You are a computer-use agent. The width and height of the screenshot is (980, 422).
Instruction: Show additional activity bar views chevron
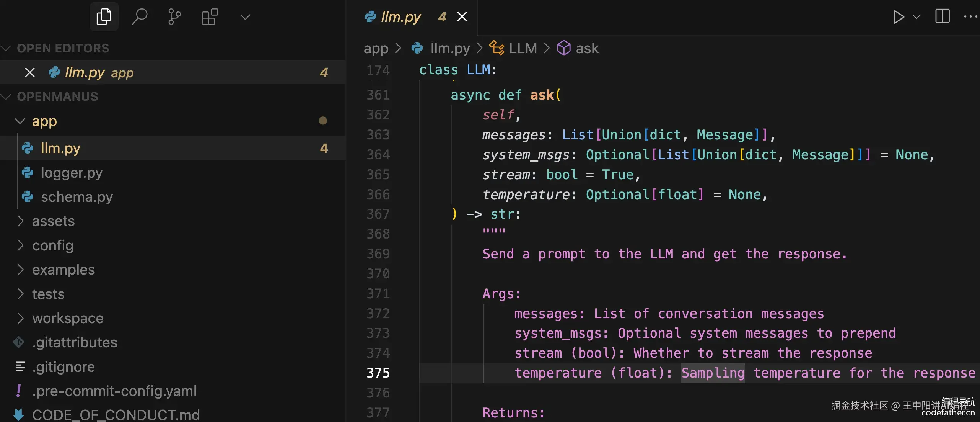(x=245, y=17)
